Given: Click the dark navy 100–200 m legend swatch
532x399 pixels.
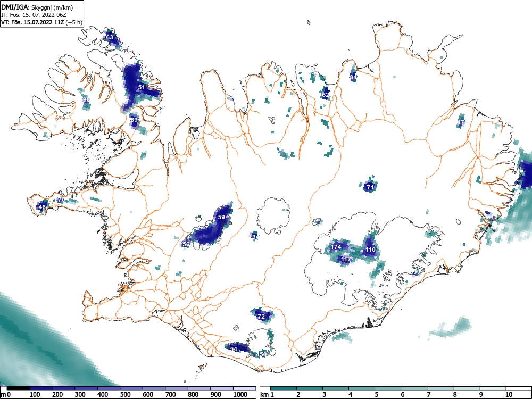Looking at the screenshot, I should tap(41, 388).
